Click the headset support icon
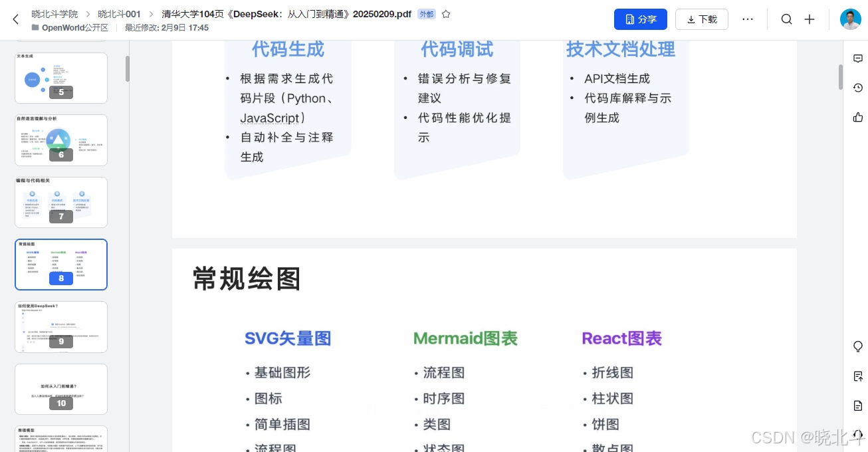Screen dimensions: 868x452 tap(857, 434)
